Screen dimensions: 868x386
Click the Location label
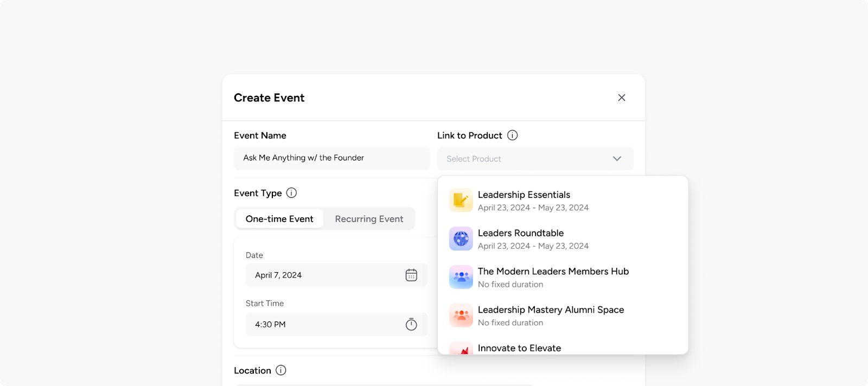pyautogui.click(x=252, y=371)
